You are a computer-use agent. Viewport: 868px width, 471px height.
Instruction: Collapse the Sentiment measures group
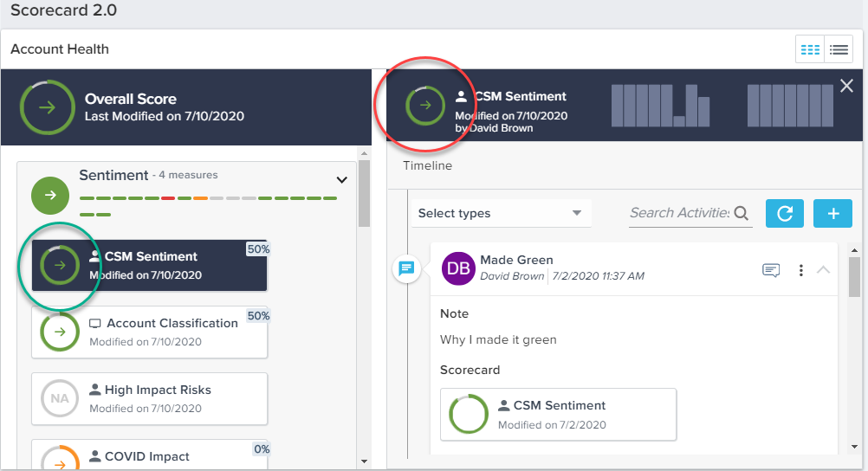(x=342, y=180)
